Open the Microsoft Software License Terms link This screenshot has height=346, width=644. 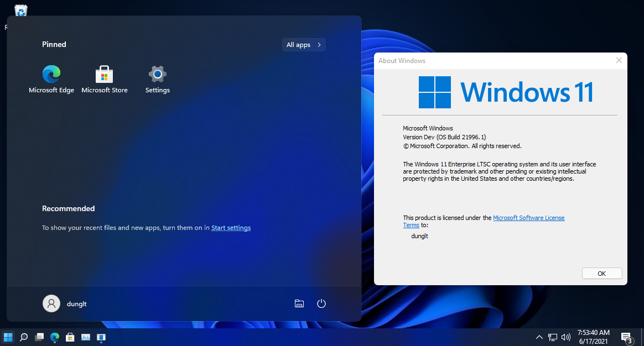coord(528,218)
